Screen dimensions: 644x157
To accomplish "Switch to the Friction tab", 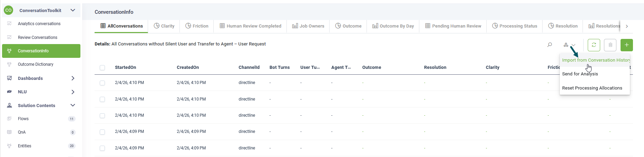I will coord(197,26).
